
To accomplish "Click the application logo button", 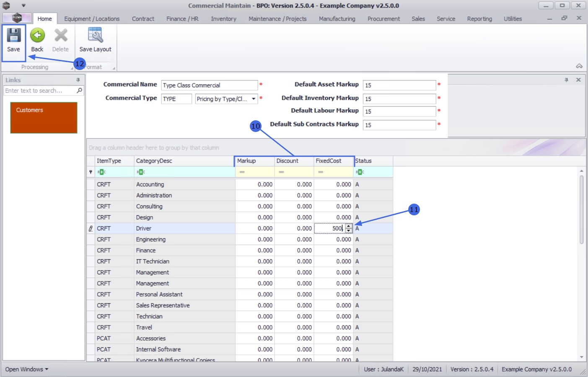I will [x=17, y=18].
